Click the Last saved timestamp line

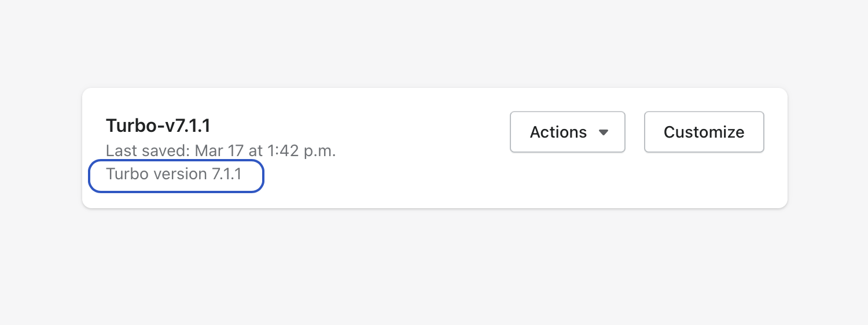(x=220, y=151)
